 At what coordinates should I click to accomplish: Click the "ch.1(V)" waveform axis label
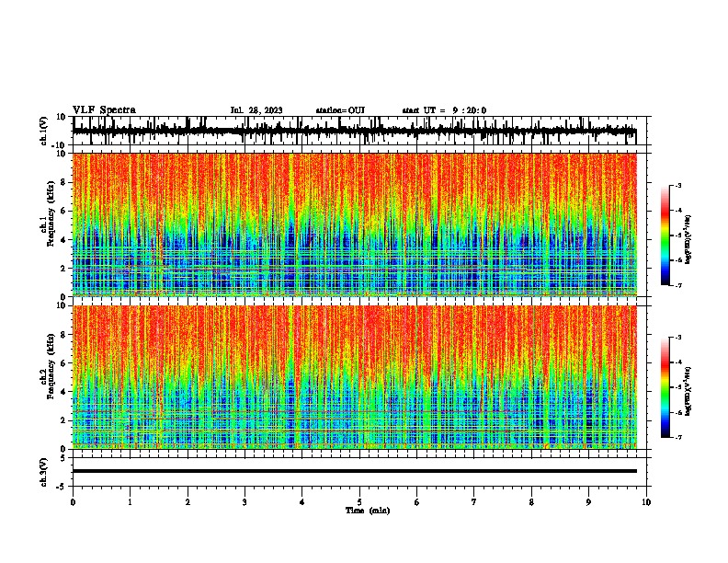44,131
